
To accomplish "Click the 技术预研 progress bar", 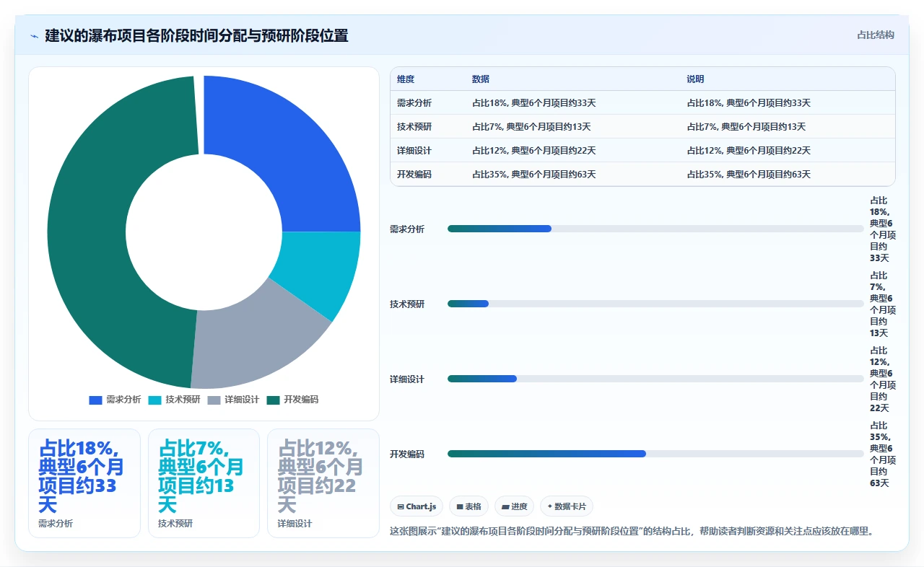I will (655, 304).
